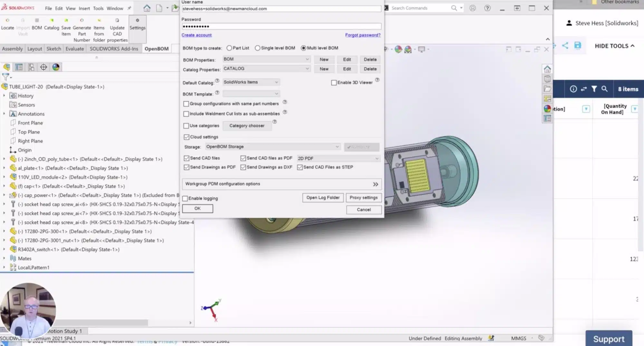This screenshot has width=644, height=346.
Task: Click the New document icon
Action: pyautogui.click(x=159, y=8)
